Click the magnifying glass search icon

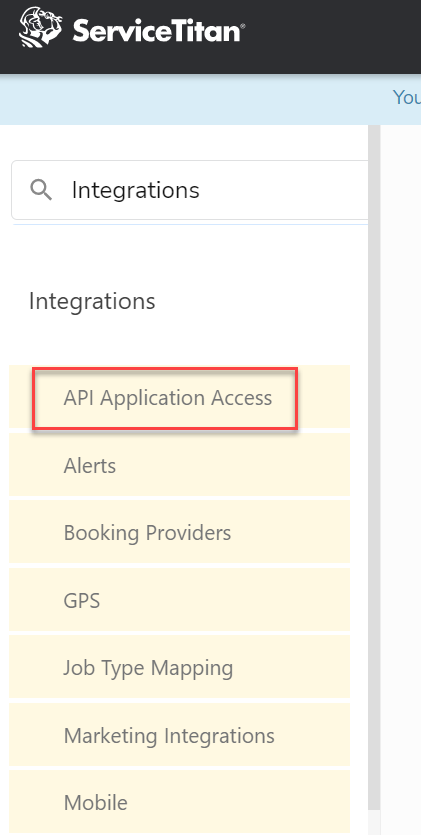coord(41,190)
